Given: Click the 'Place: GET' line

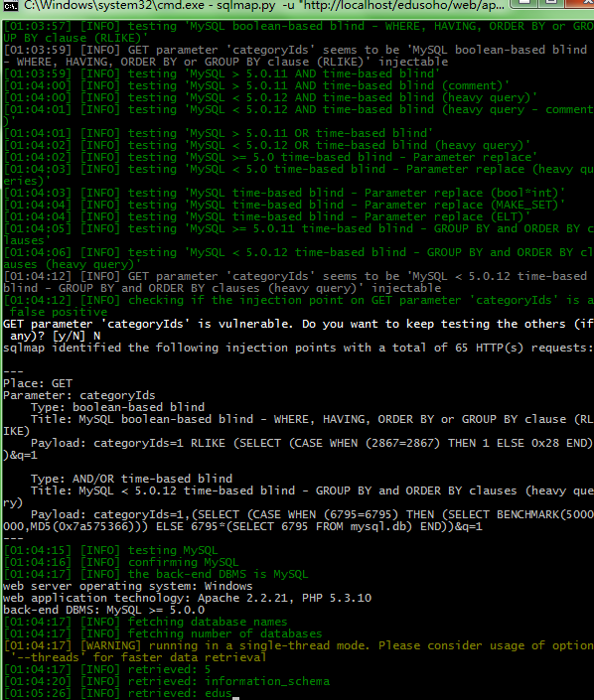Looking at the screenshot, I should coord(38,383).
